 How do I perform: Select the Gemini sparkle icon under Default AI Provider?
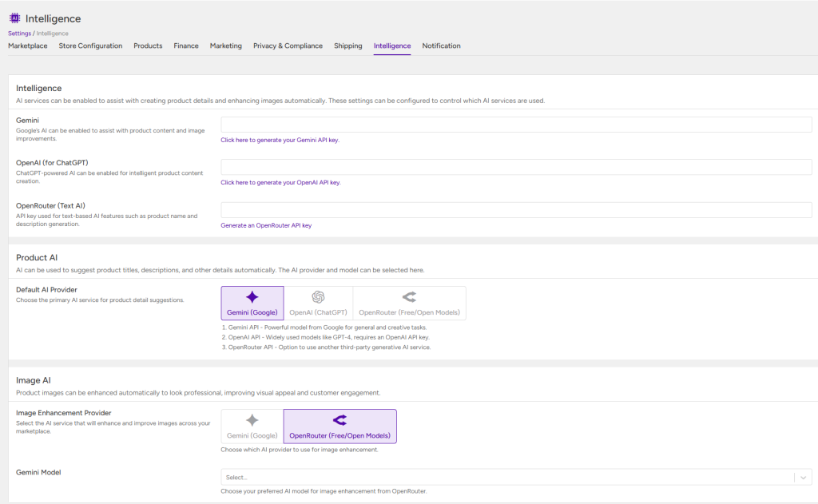point(252,297)
